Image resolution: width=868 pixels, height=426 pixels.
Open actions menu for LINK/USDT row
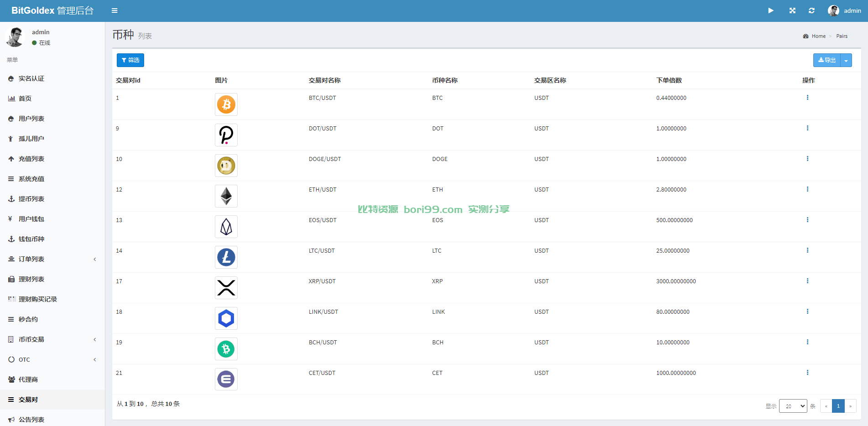[x=807, y=312]
